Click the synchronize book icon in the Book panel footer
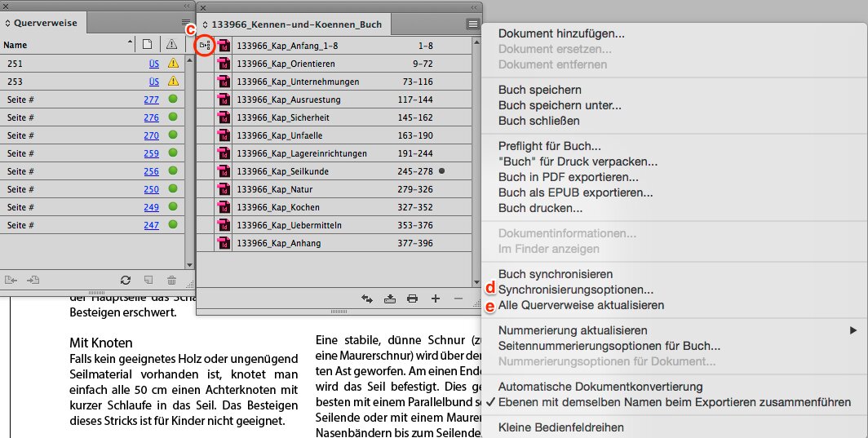This screenshot has height=438, width=868. coord(367,299)
